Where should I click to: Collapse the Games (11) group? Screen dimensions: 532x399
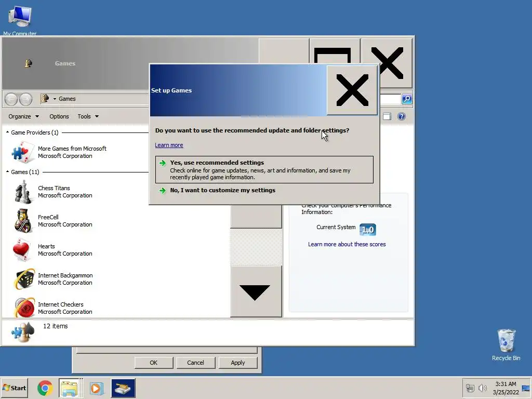[x=7, y=172]
